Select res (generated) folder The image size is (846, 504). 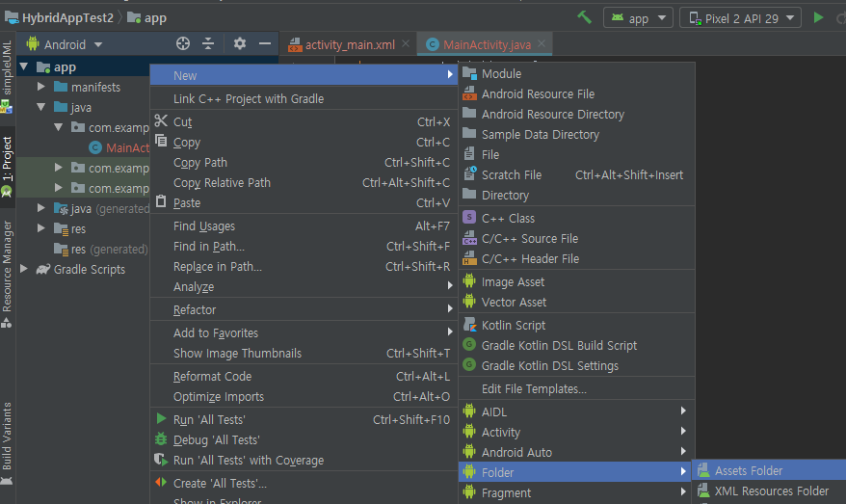pos(101,249)
